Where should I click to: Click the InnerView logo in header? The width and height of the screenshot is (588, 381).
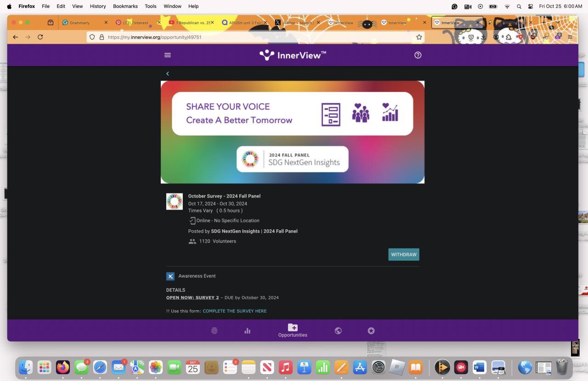[293, 55]
